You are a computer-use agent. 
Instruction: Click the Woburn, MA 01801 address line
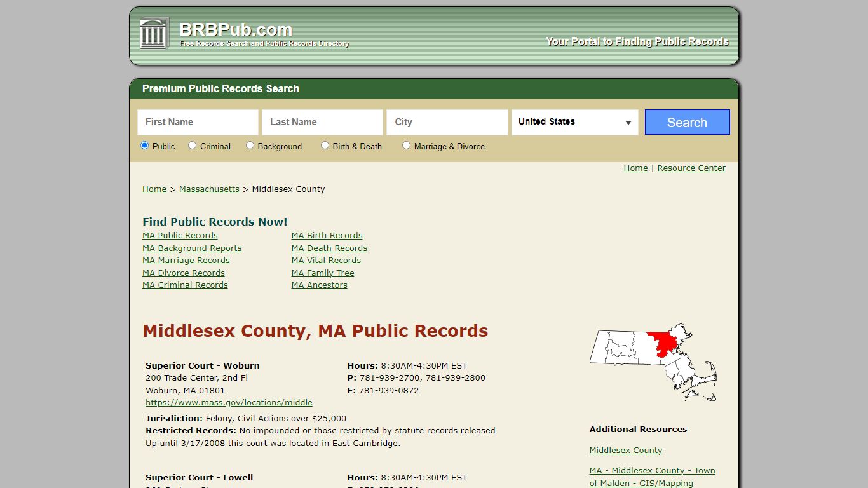[x=185, y=391]
